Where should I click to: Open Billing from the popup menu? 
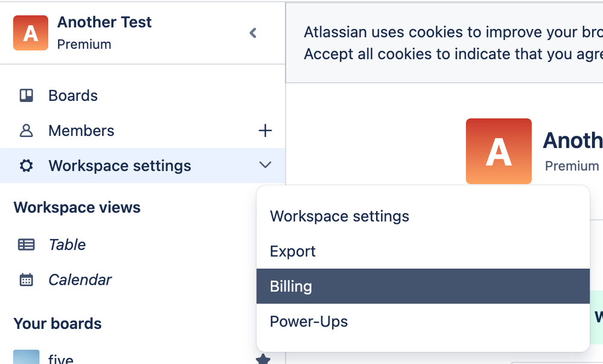(x=291, y=286)
